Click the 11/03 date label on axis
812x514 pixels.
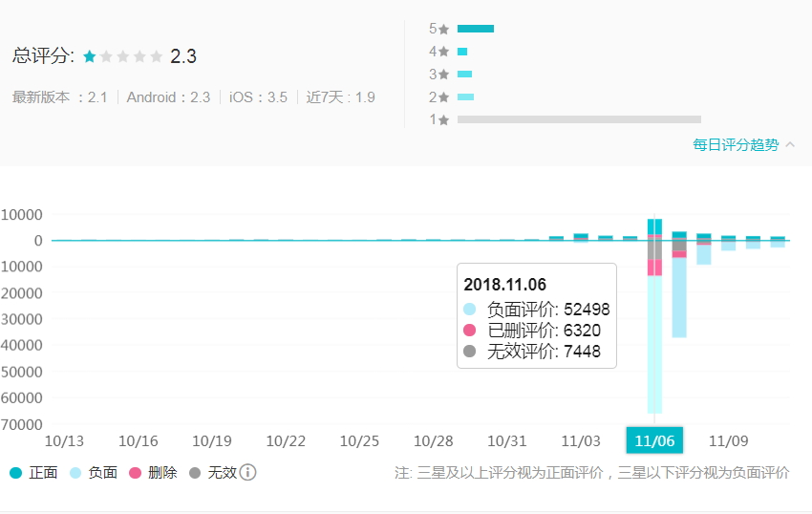pos(581,440)
